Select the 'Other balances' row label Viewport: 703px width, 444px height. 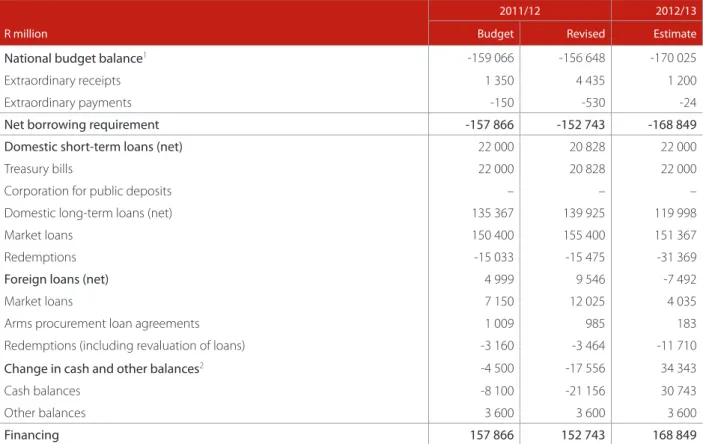(x=45, y=413)
